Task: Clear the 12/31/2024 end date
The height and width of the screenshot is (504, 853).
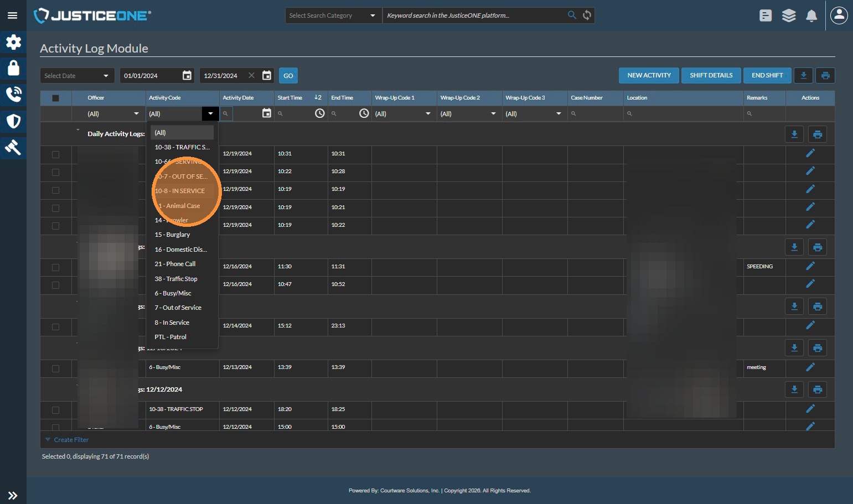Action: click(x=251, y=76)
